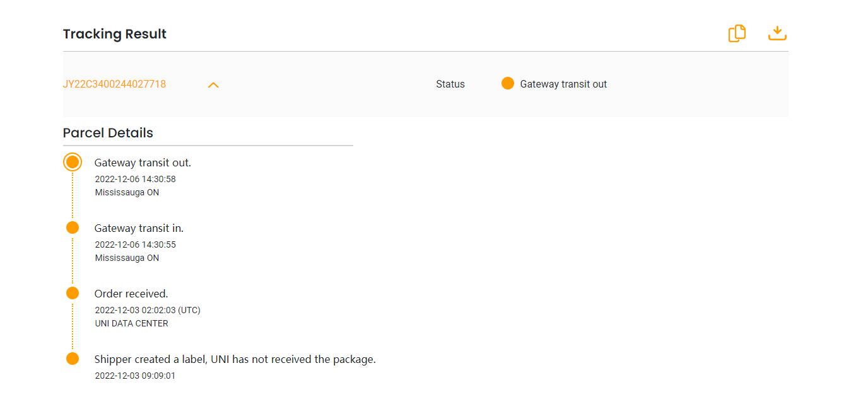Download the tracking result
Screen dimensions: 868x414
[777, 33]
